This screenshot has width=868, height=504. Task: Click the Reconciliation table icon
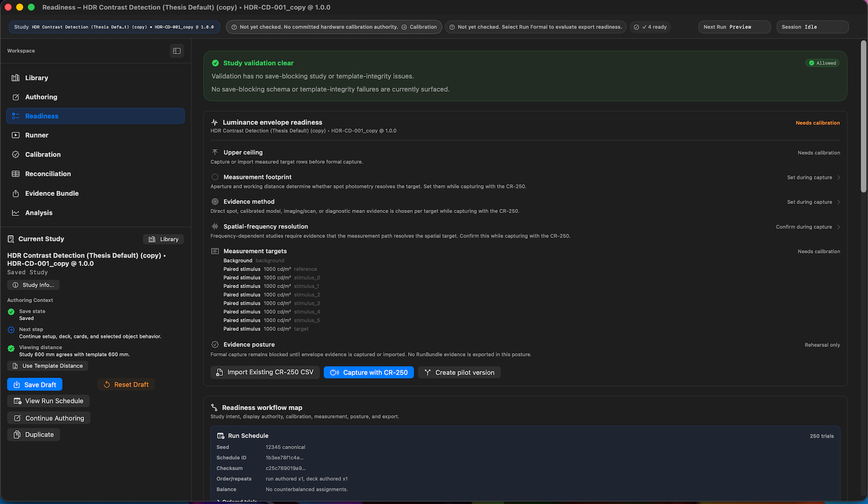(x=16, y=174)
